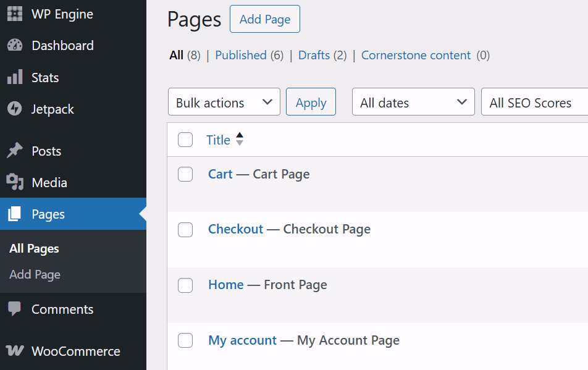Check the Checkout page checkbox
The image size is (588, 370).
tap(185, 229)
